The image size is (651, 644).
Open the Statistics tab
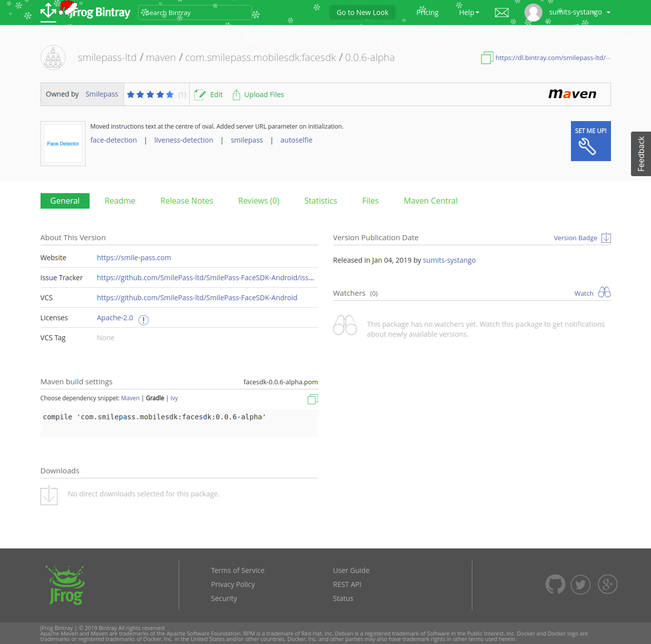pyautogui.click(x=321, y=201)
